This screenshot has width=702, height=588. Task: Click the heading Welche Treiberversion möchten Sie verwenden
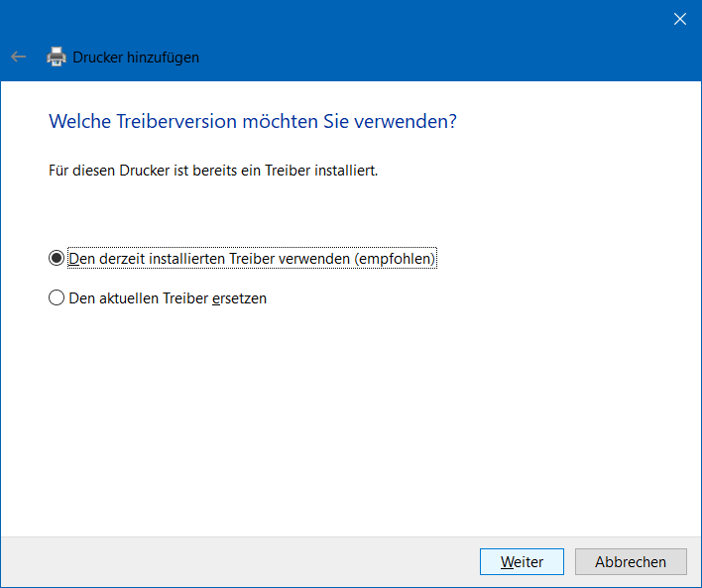[x=252, y=122]
